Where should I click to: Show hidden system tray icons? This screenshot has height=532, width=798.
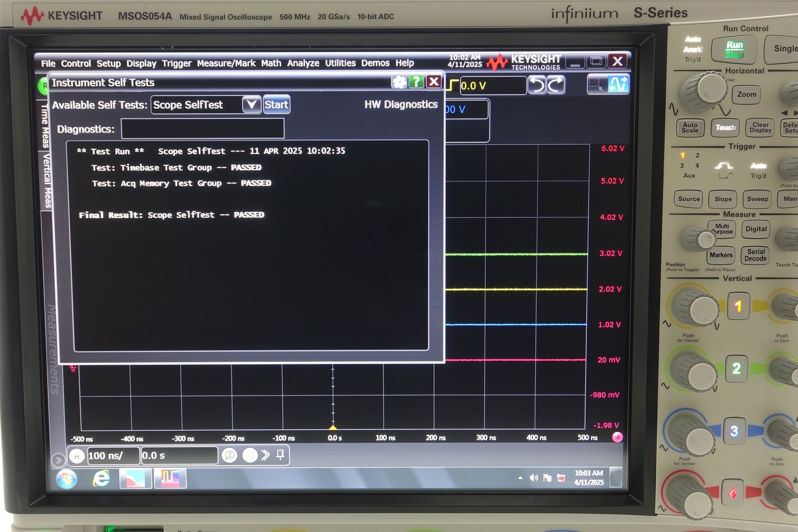[520, 477]
